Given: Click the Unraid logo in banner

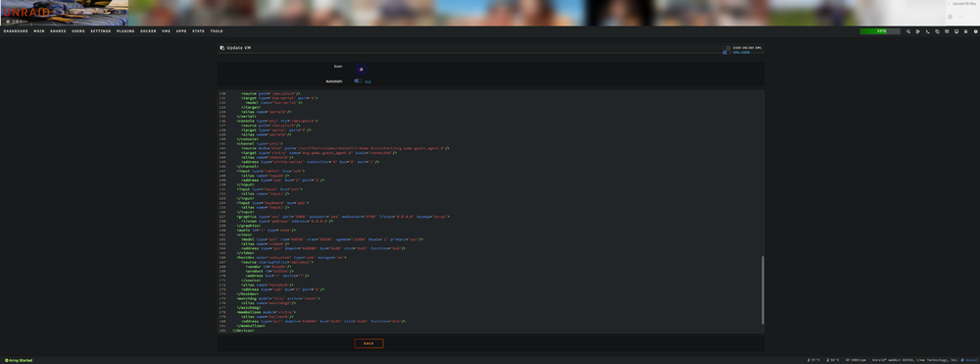Looking at the screenshot, I should click(25, 12).
